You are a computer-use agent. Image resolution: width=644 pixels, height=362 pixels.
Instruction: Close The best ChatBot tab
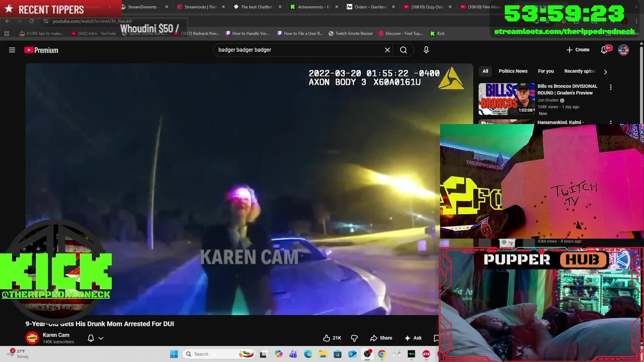point(280,7)
